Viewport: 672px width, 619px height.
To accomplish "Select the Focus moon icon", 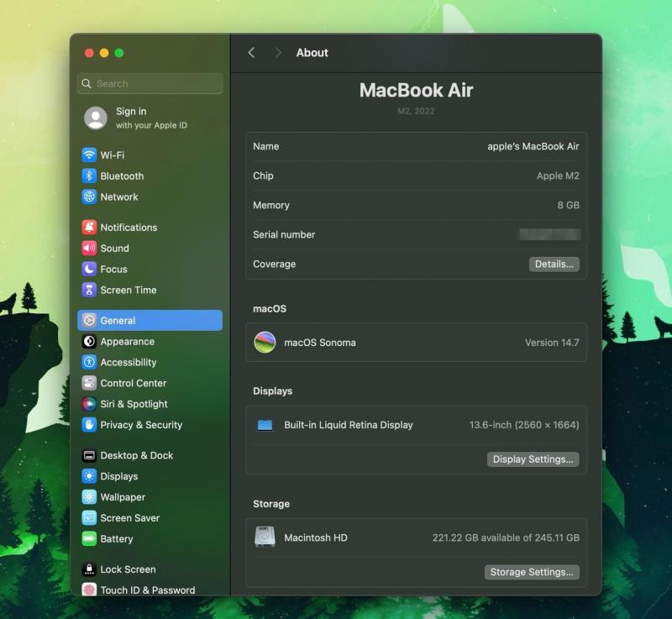I will [x=89, y=270].
